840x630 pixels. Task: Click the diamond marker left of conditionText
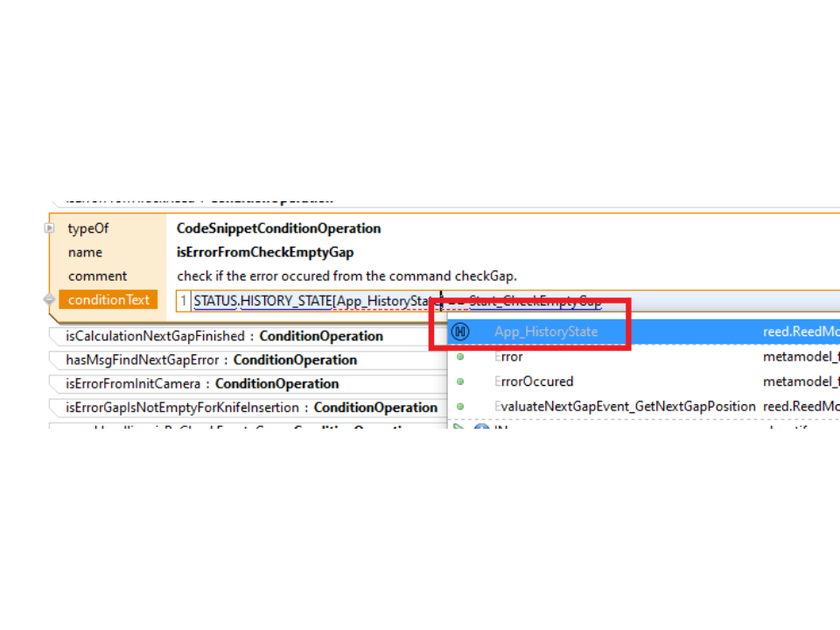tap(50, 299)
